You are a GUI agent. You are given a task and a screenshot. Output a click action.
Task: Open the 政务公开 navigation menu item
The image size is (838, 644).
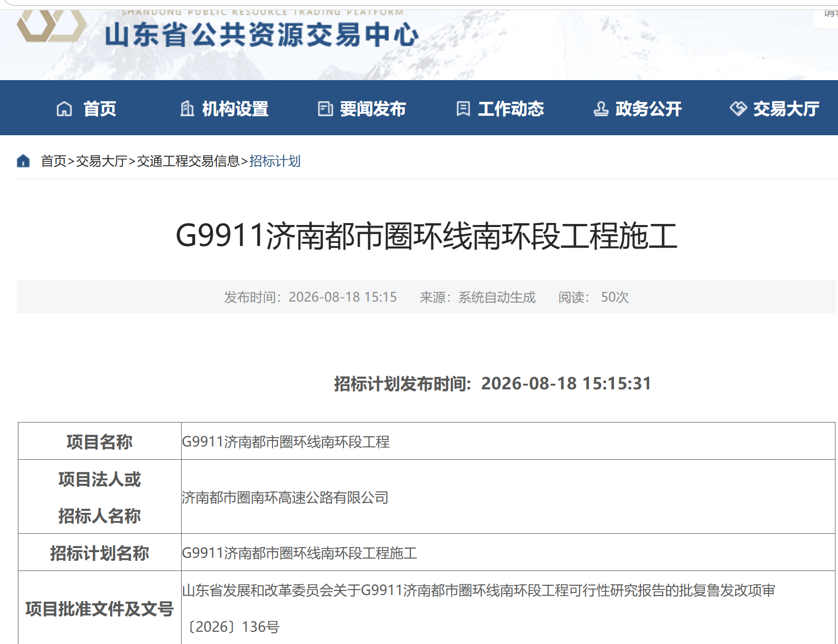tap(649, 109)
